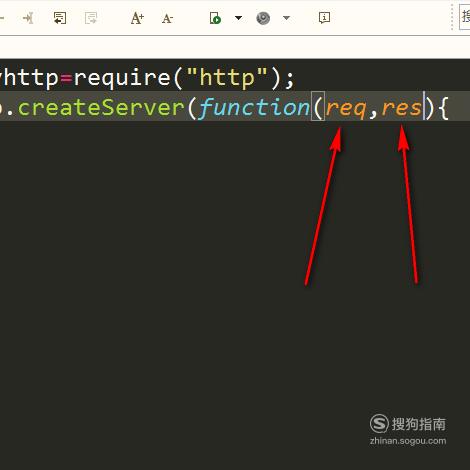This screenshot has width=470, height=470.
Task: Click the word wrap icon with return arrow
Action: pos(60,18)
